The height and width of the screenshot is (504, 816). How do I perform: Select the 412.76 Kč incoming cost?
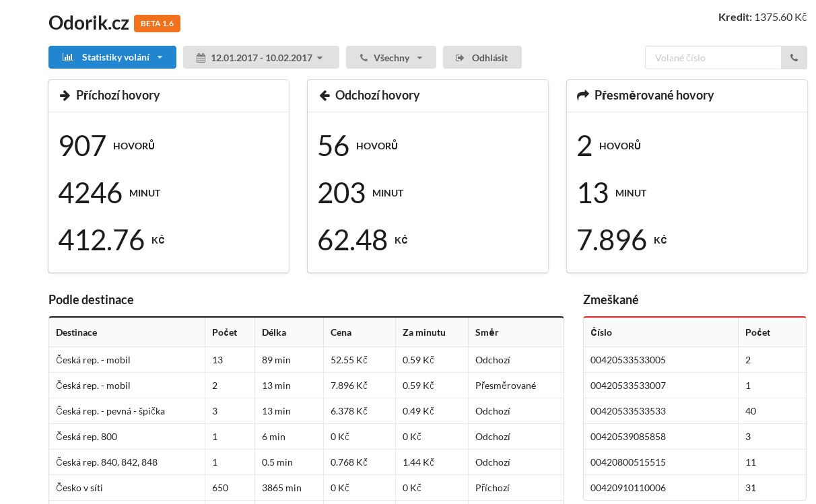pyautogui.click(x=101, y=240)
